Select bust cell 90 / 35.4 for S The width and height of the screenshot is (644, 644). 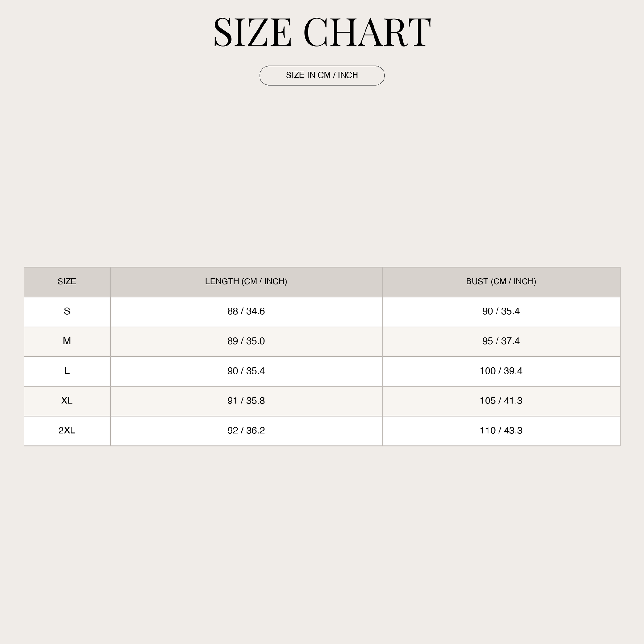point(501,311)
